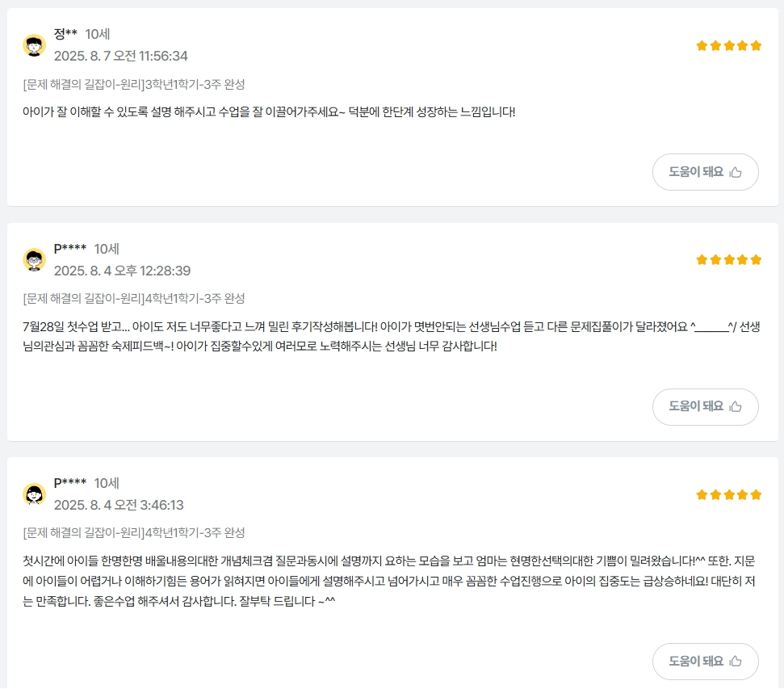Click avatar of P**** 오전 3:46 review
The width and height of the screenshot is (784, 689).
pyautogui.click(x=34, y=494)
